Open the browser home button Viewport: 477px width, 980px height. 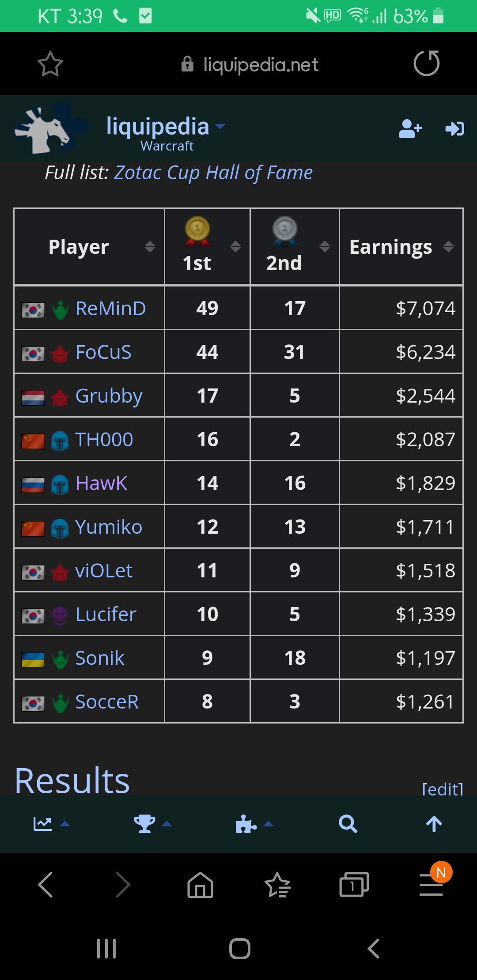(200, 885)
